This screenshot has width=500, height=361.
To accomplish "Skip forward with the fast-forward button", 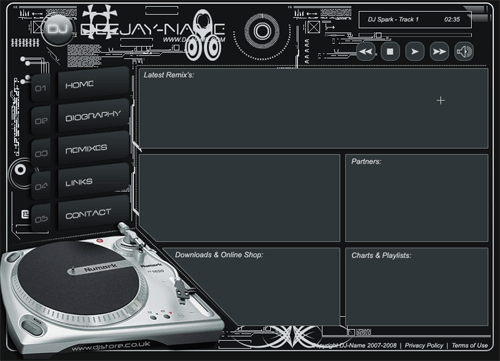I will tap(439, 52).
